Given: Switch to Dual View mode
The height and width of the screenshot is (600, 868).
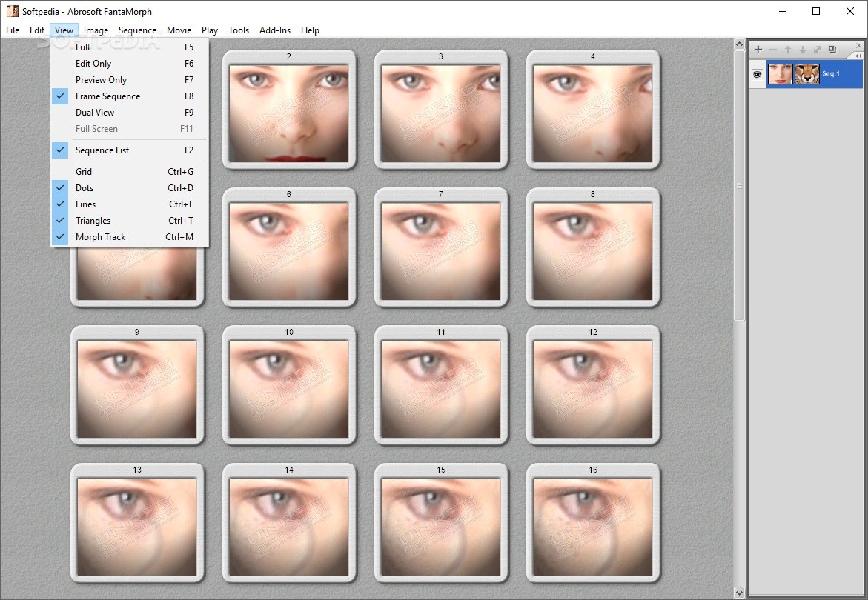Looking at the screenshot, I should [x=130, y=113].
